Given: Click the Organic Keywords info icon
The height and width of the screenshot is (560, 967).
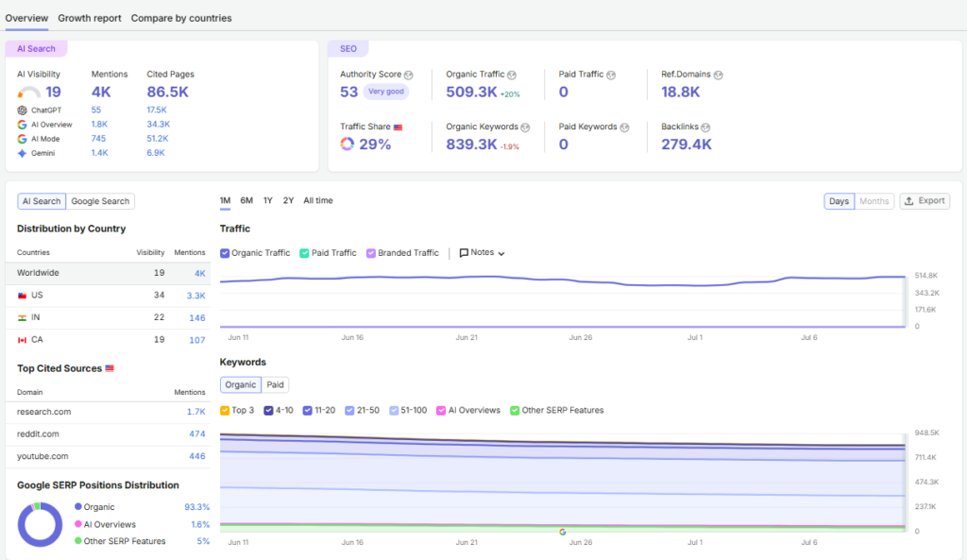Looking at the screenshot, I should 525,127.
